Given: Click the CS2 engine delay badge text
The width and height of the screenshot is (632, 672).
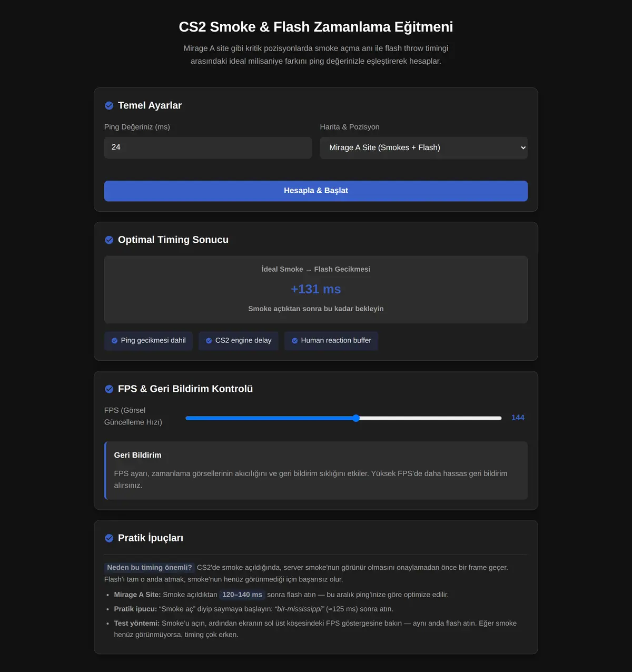Looking at the screenshot, I should pos(243,341).
